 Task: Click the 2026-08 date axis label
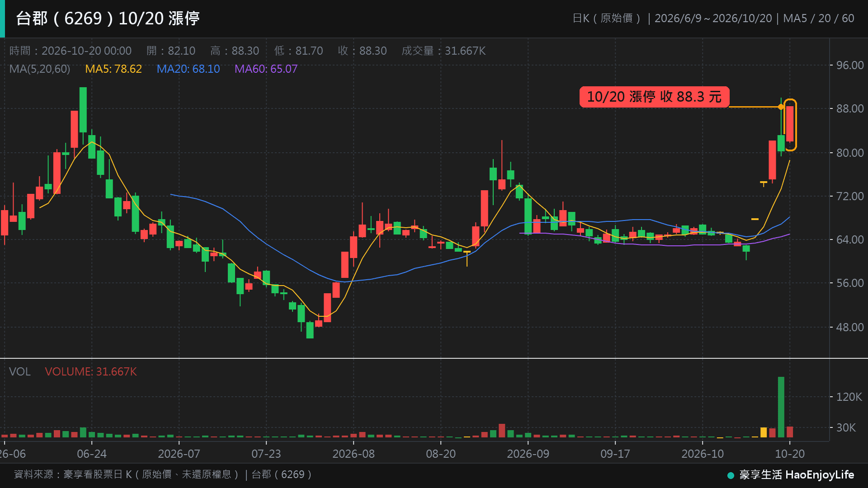(x=354, y=454)
